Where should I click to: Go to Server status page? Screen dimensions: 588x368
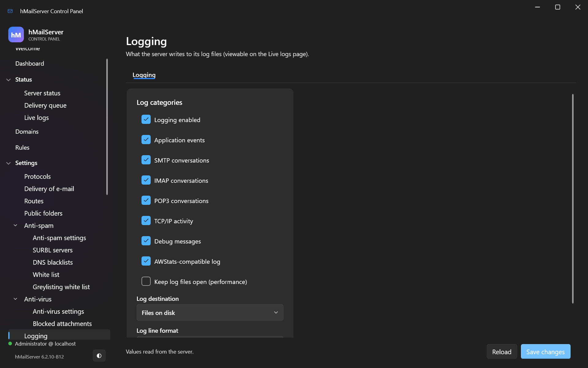click(42, 93)
